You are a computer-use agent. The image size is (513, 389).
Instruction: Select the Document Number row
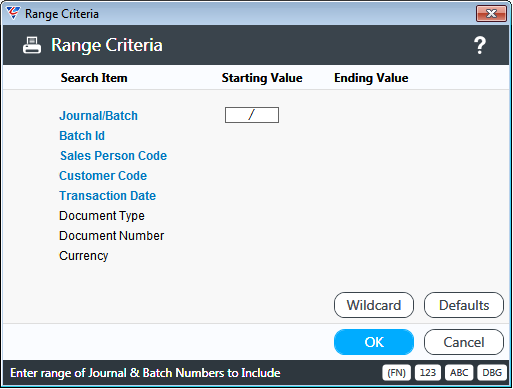(x=111, y=236)
